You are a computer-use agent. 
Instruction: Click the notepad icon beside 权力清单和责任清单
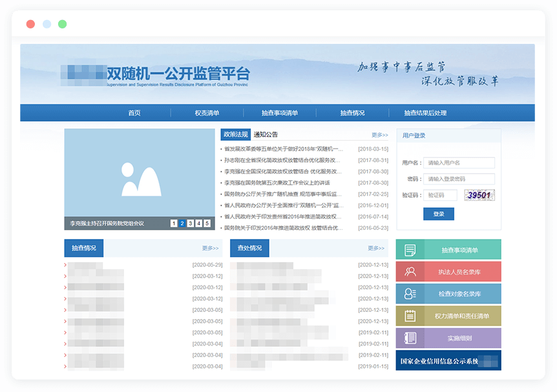pyautogui.click(x=410, y=316)
